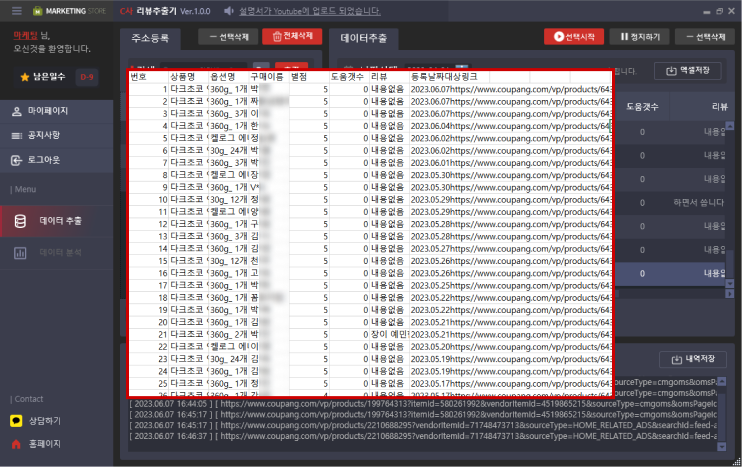The width and height of the screenshot is (742, 467).
Task: Open 상담하기 KakaoTalk chat
Action: [17, 421]
